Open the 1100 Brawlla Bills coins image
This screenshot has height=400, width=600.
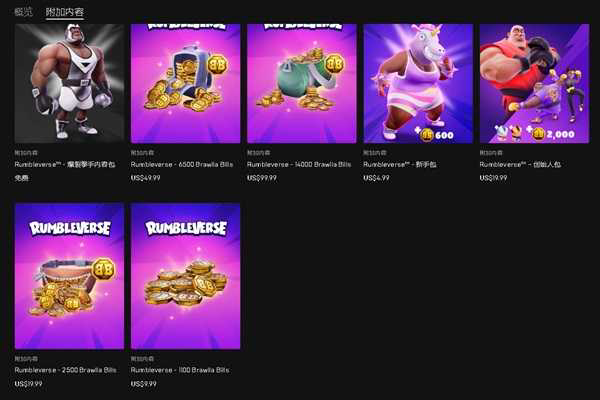[186, 276]
